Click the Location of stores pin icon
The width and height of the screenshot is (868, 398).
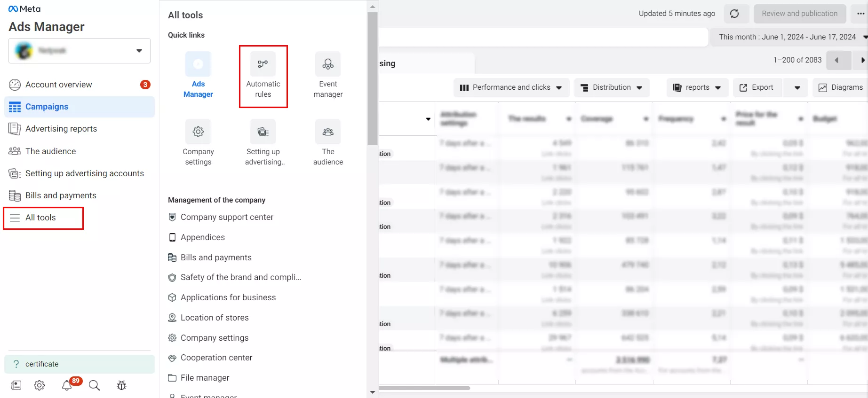click(172, 318)
